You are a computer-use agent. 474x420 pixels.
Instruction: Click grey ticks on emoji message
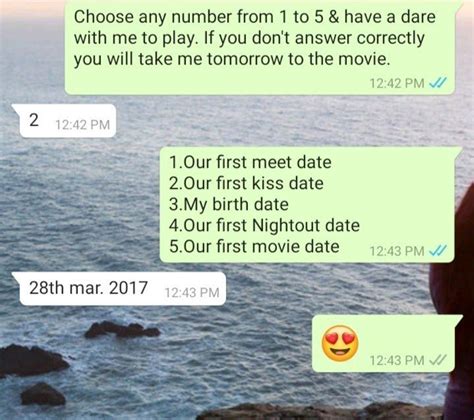tap(437, 360)
